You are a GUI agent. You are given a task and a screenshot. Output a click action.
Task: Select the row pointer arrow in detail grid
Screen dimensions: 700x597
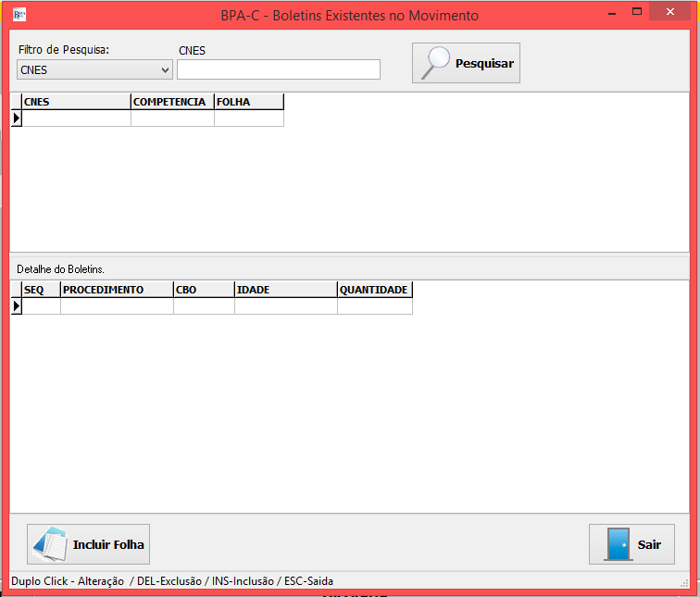(16, 306)
